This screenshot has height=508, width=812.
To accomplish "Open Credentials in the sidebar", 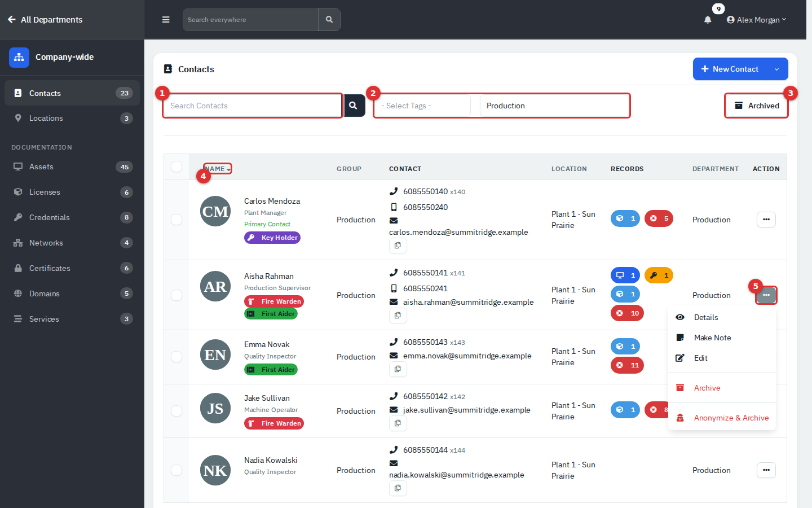I will (x=72, y=217).
